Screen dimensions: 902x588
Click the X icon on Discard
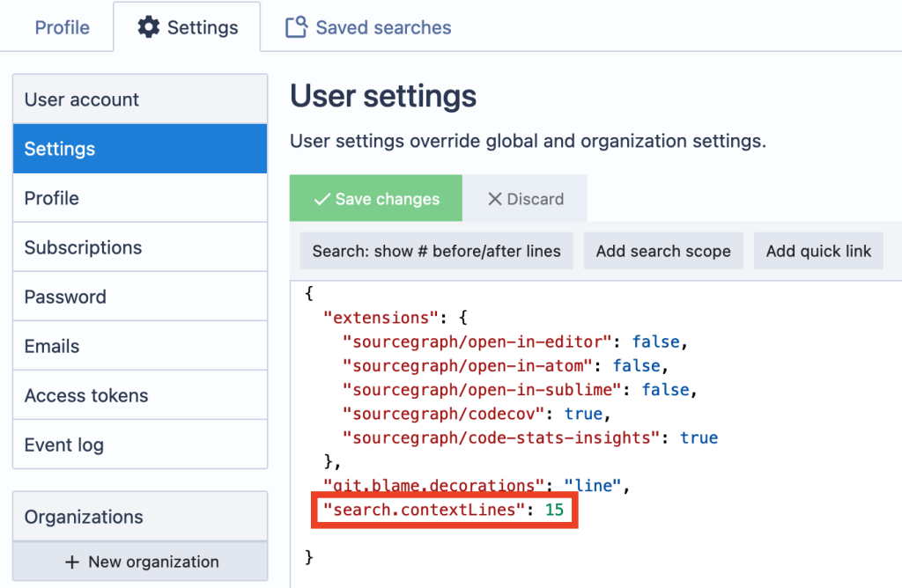(494, 199)
